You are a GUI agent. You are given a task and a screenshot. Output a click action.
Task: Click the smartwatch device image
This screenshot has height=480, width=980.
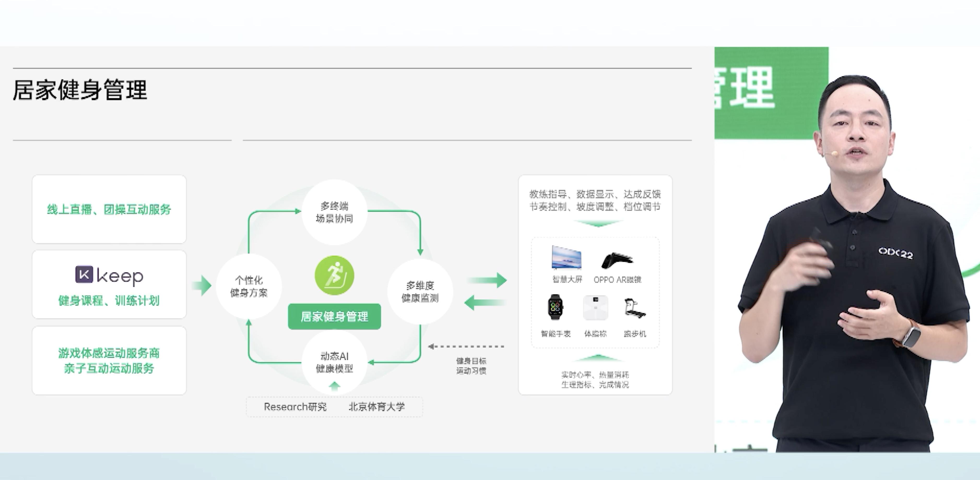(556, 307)
